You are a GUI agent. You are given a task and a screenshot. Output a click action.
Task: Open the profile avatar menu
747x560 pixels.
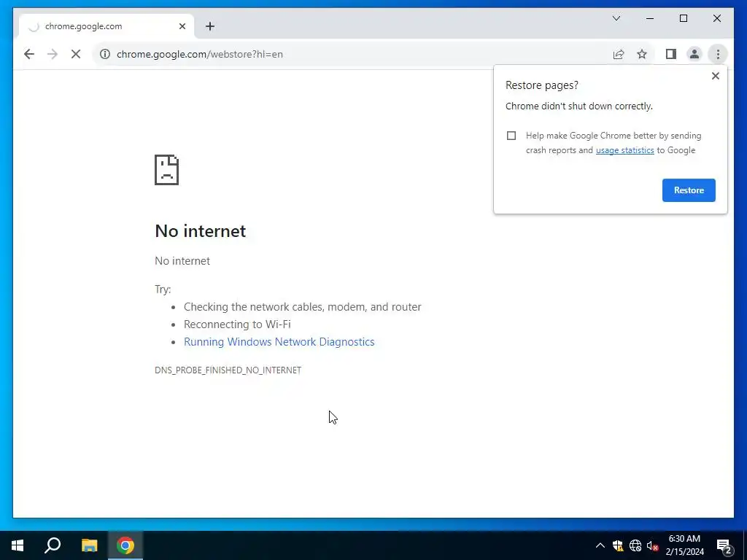694,54
